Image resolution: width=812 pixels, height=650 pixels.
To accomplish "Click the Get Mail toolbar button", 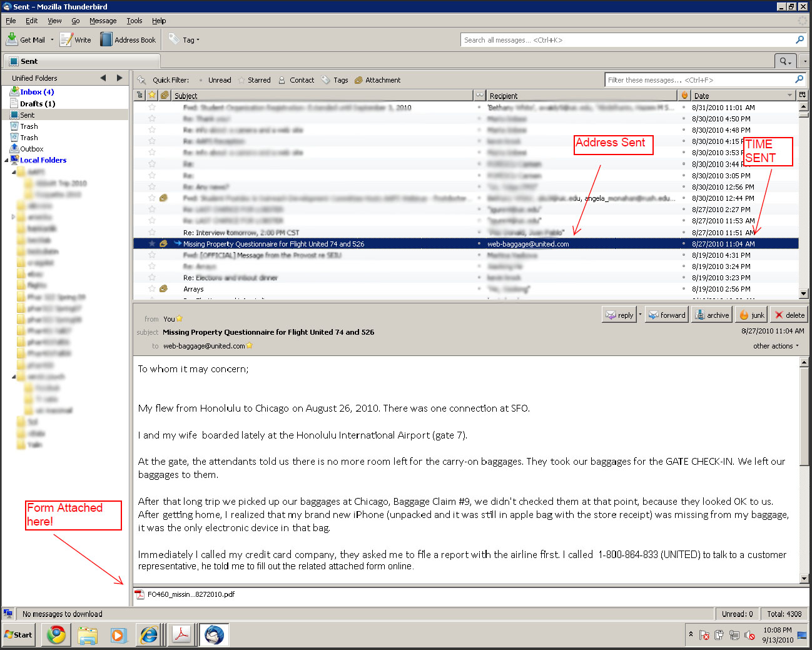I will click(26, 40).
